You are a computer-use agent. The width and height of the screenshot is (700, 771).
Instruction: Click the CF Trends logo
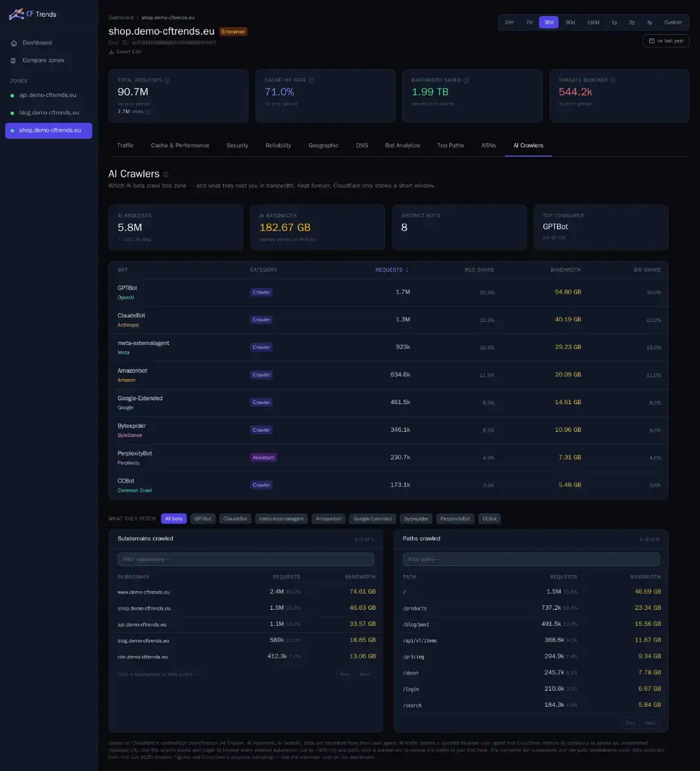click(33, 14)
